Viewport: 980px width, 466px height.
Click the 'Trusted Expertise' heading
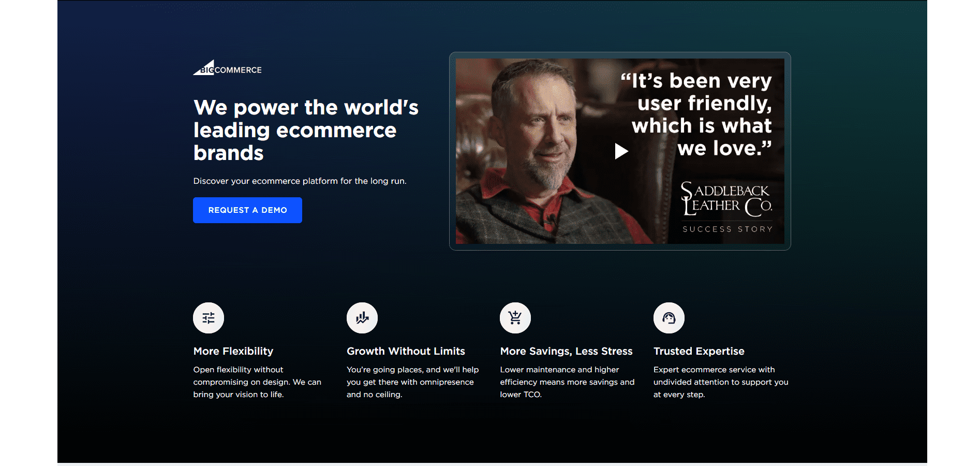click(699, 351)
